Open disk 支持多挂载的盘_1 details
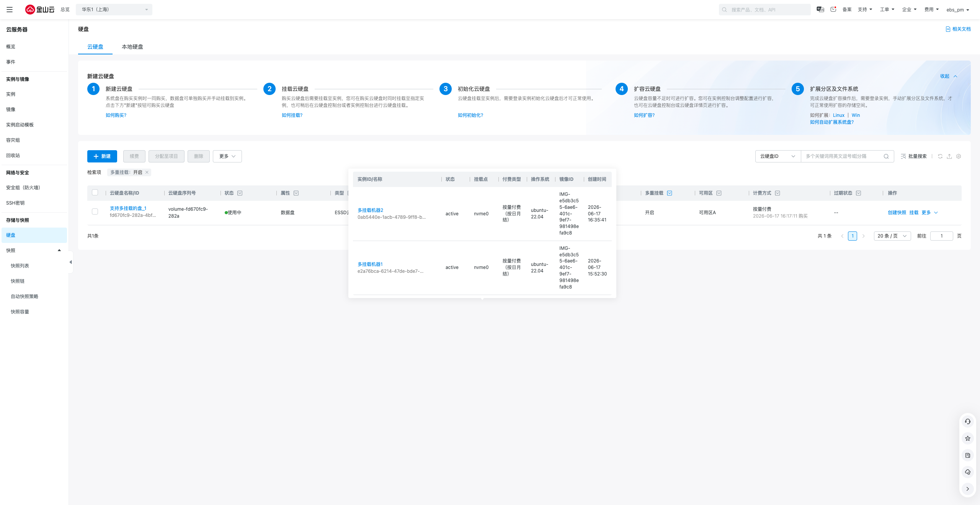The width and height of the screenshot is (980, 505). tap(128, 208)
